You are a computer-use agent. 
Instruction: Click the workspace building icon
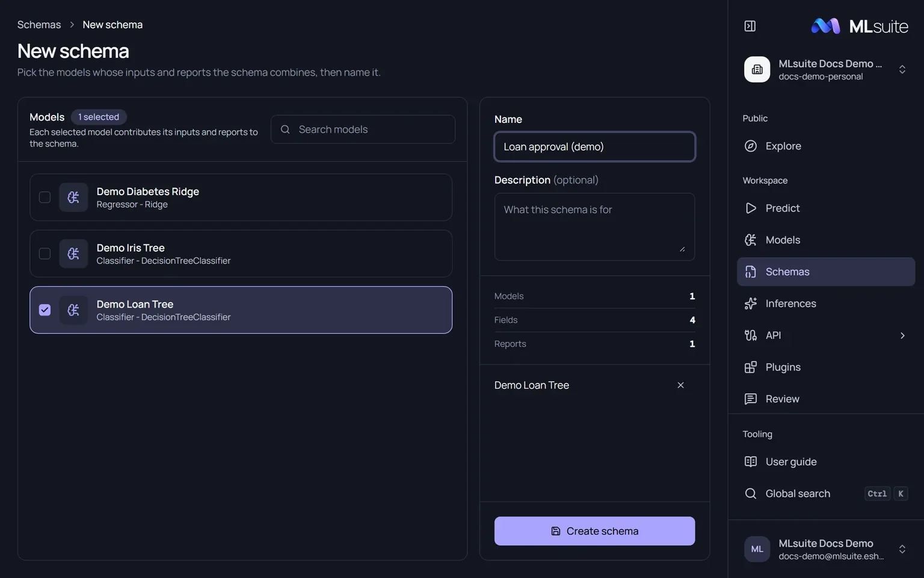click(x=757, y=69)
